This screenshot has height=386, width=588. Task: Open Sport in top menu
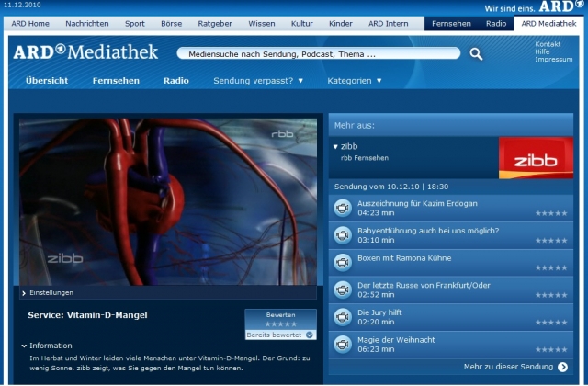135,24
